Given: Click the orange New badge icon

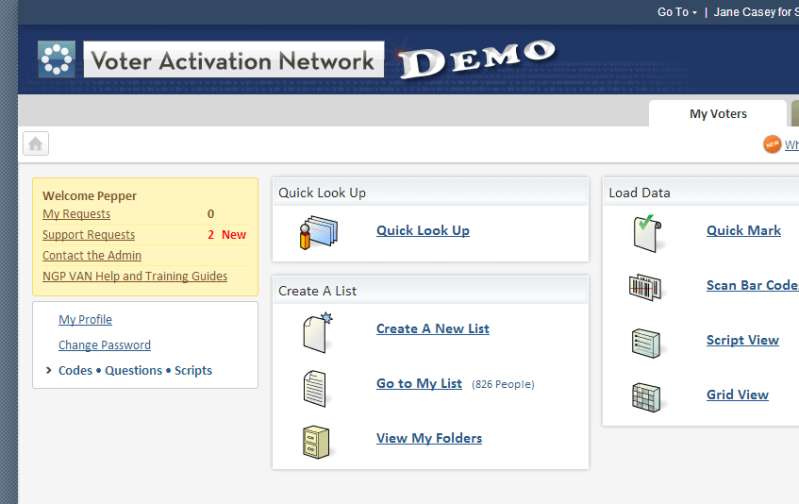Looking at the screenshot, I should [x=772, y=144].
